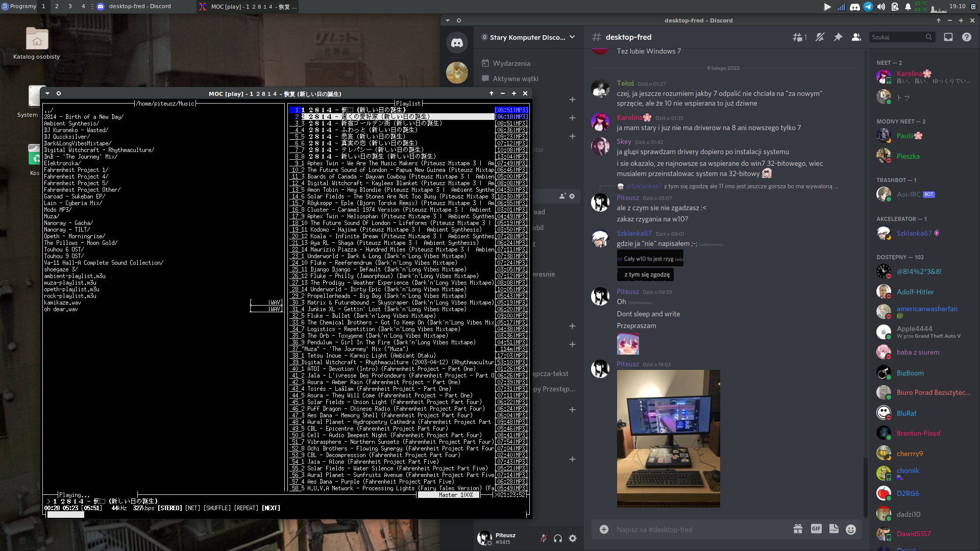Open the Discord inbox icon
The width and height of the screenshot is (980, 551).
point(948,37)
